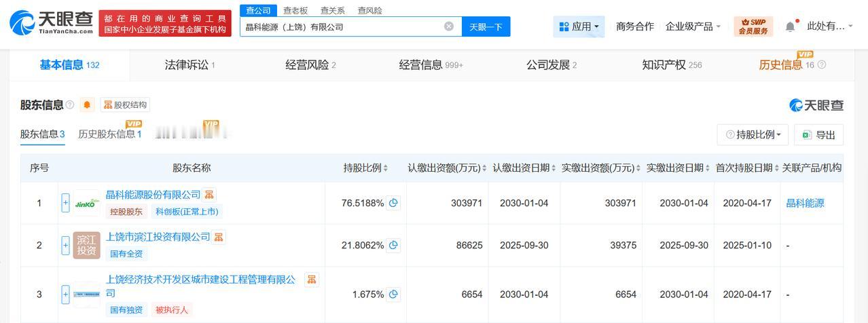Image resolution: width=868 pixels, height=323 pixels.
Task: Click the pie chart icon beside 1.675%
Action: (x=393, y=294)
